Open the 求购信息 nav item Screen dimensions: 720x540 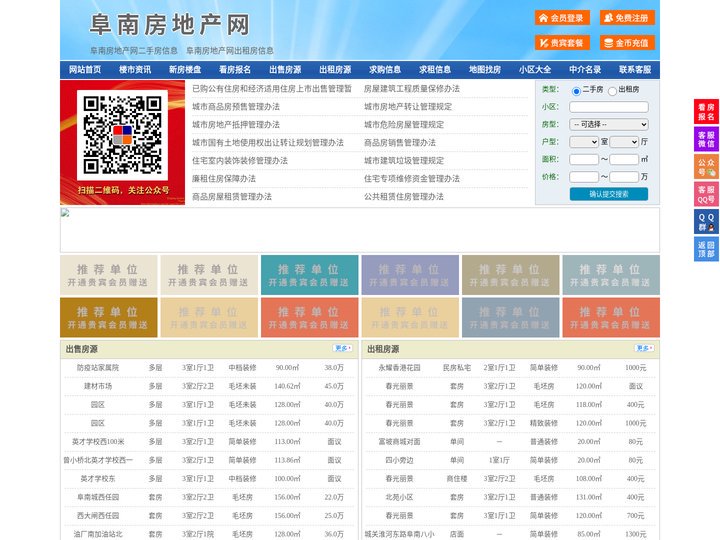385,70
